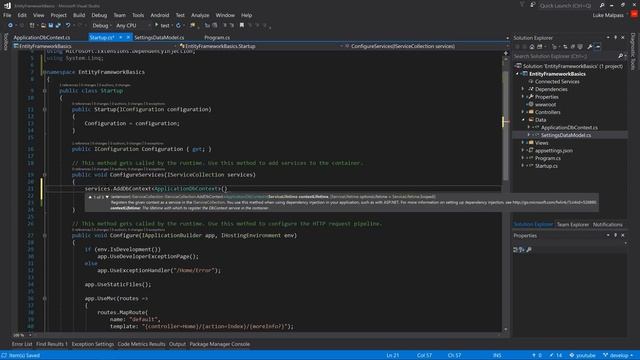The height and width of the screenshot is (360, 640).
Task: Click the Save file icon in toolbar
Action: pos(51,25)
